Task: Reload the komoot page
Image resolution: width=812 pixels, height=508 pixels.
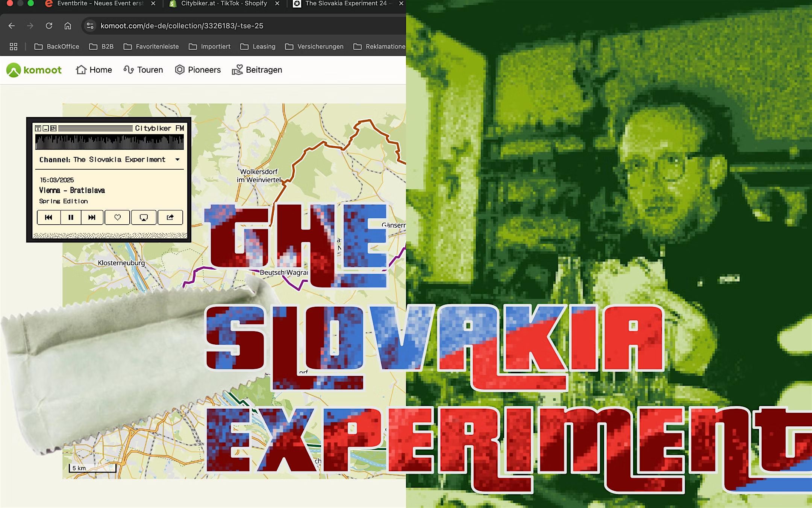Action: [x=49, y=26]
